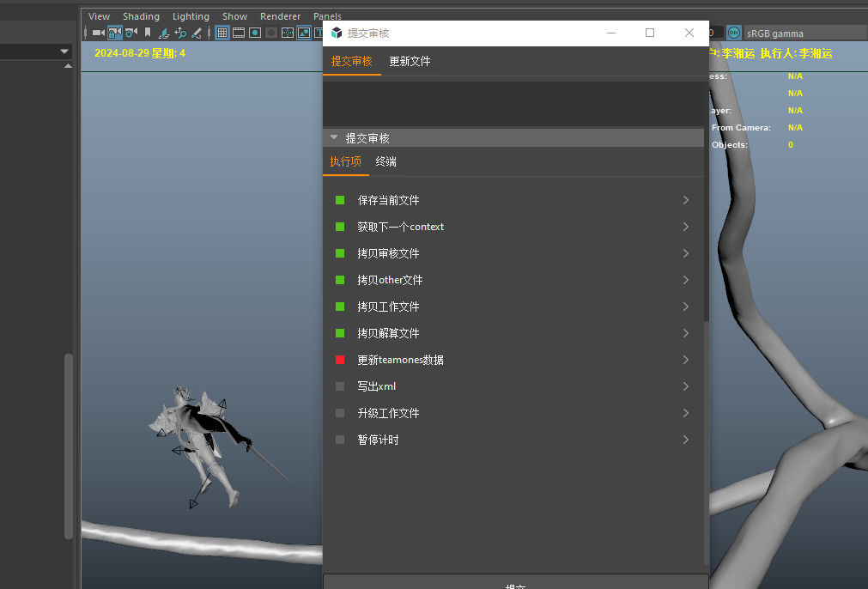Expand the 保存当前文件 item arrow
Image resolution: width=868 pixels, height=589 pixels.
(x=685, y=200)
